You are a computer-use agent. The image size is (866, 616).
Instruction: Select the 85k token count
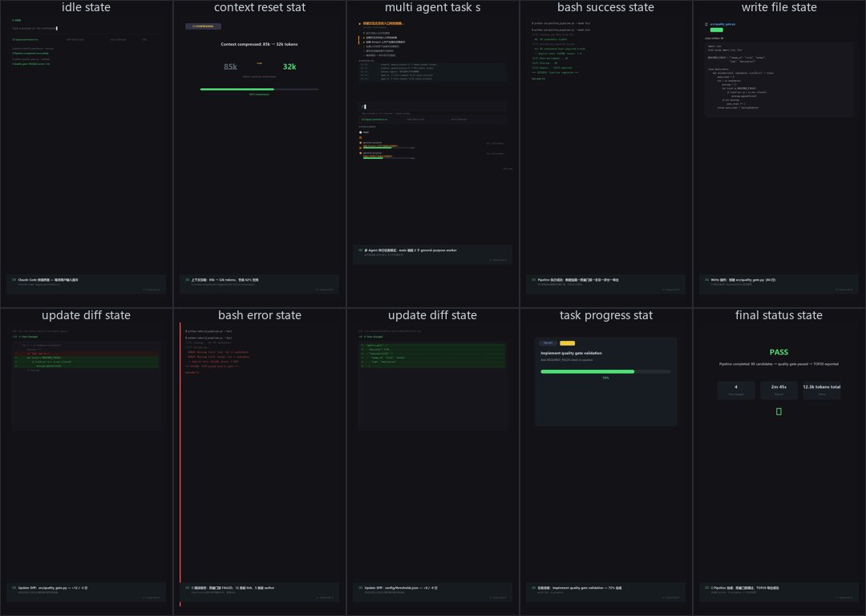230,67
